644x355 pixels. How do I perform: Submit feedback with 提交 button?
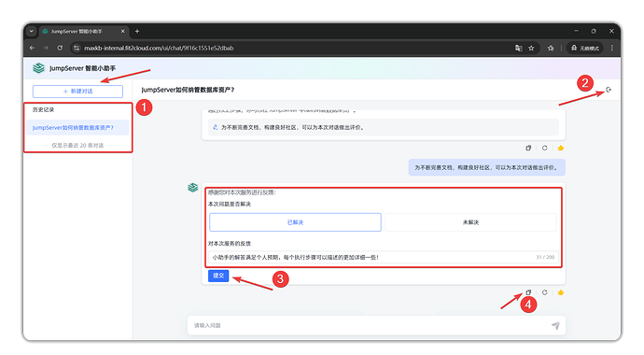coord(218,276)
